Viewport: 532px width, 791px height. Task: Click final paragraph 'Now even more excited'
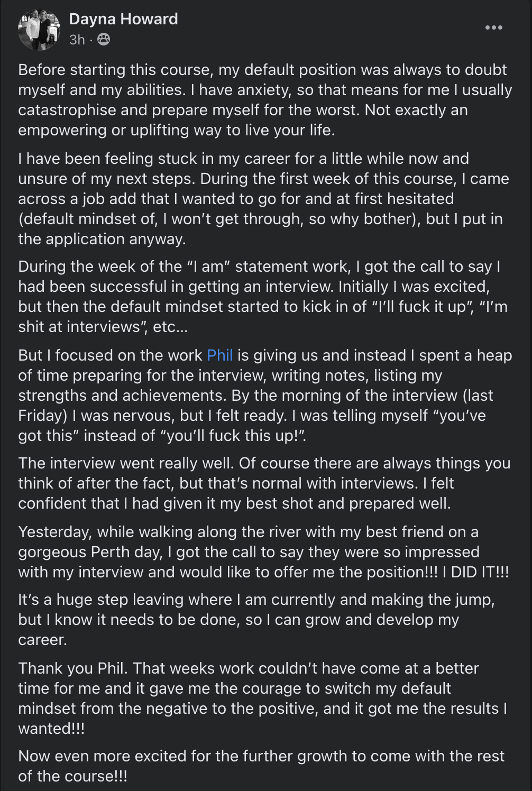click(261, 766)
